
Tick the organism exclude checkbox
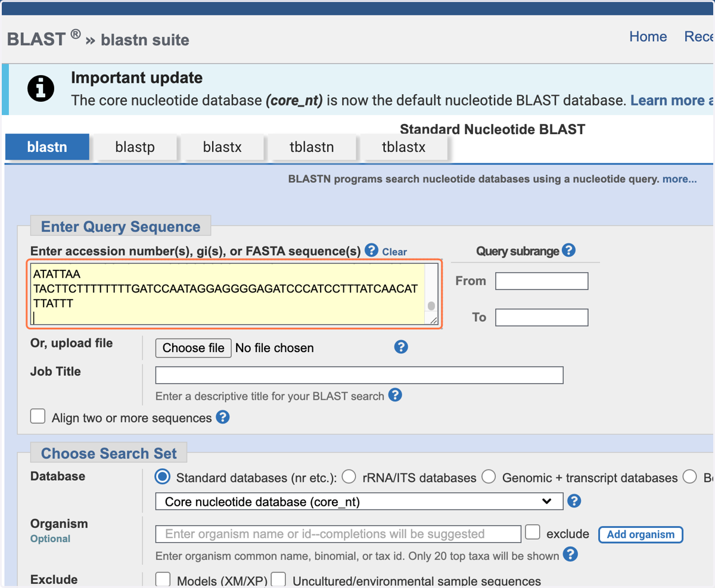(533, 531)
